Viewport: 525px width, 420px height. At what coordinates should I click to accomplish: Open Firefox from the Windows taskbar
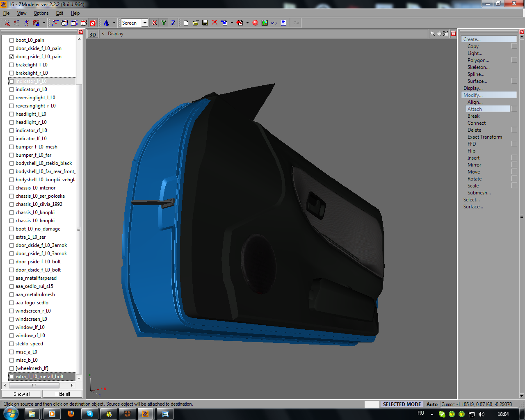(x=71, y=414)
